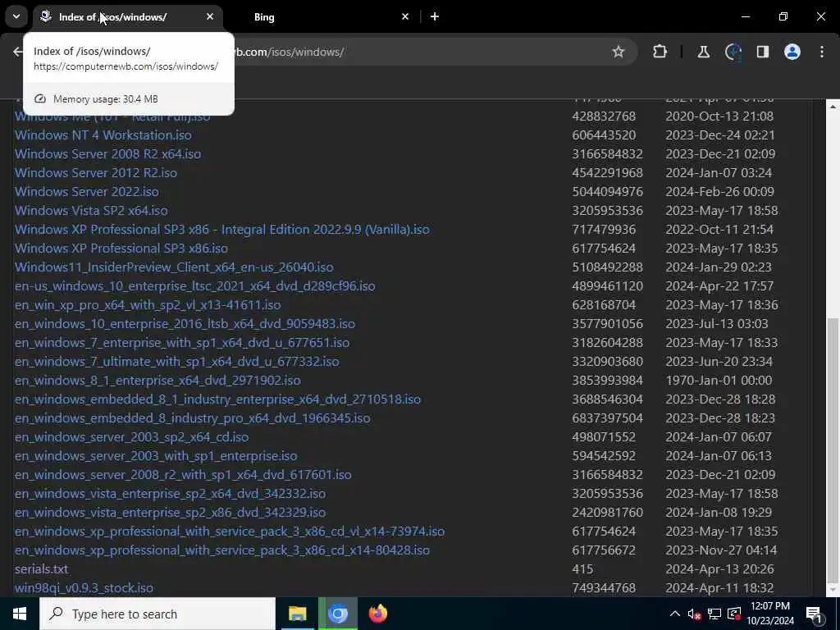This screenshot has height=630, width=840.
Task: Click the scrollbar down arrow
Action: coord(833,591)
